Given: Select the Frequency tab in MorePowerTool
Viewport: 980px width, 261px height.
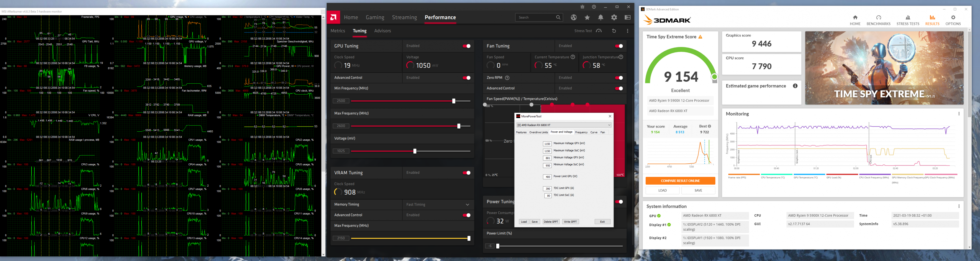Looking at the screenshot, I should [581, 132].
